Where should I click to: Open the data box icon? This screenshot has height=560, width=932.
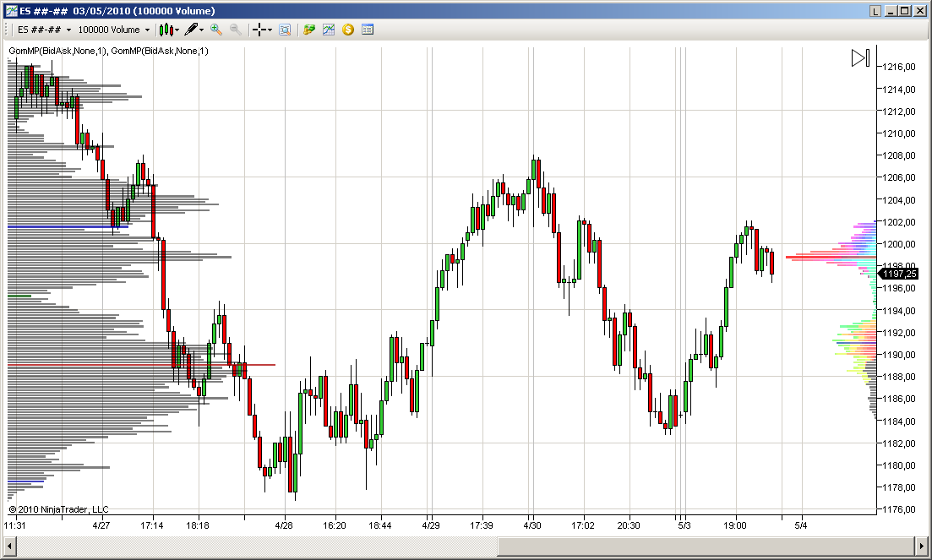285,30
